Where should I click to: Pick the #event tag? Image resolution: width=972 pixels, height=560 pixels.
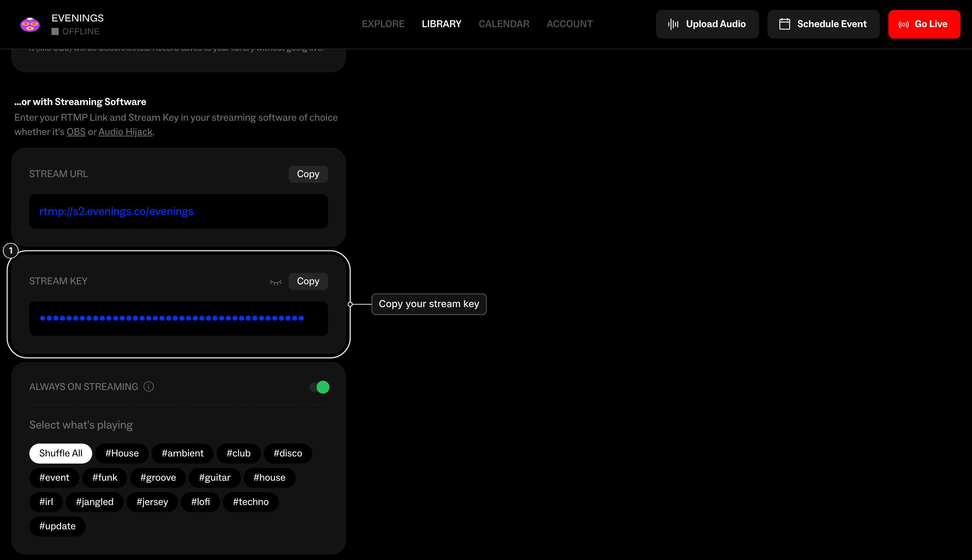point(54,477)
